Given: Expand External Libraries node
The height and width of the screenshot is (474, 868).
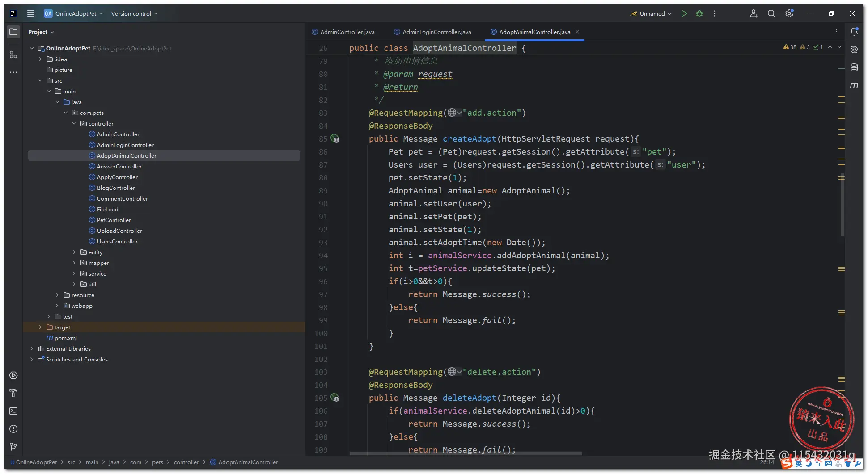Looking at the screenshot, I should (31, 348).
